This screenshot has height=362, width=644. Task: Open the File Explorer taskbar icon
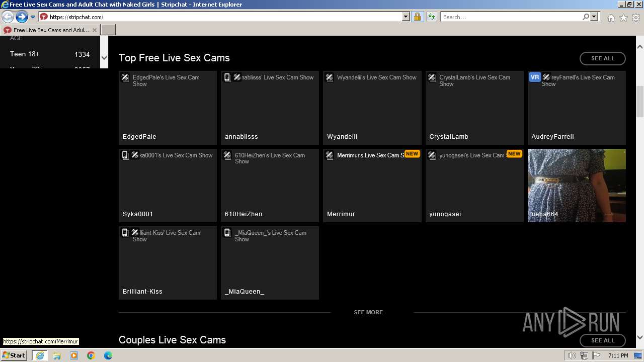tap(57, 355)
